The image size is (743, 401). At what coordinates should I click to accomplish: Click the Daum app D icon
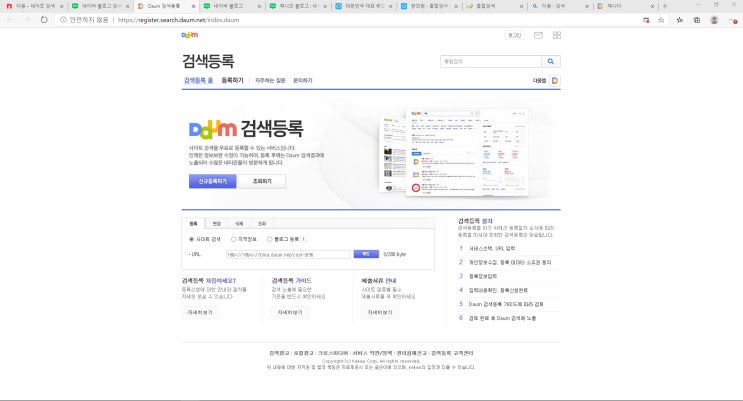pyautogui.click(x=554, y=81)
